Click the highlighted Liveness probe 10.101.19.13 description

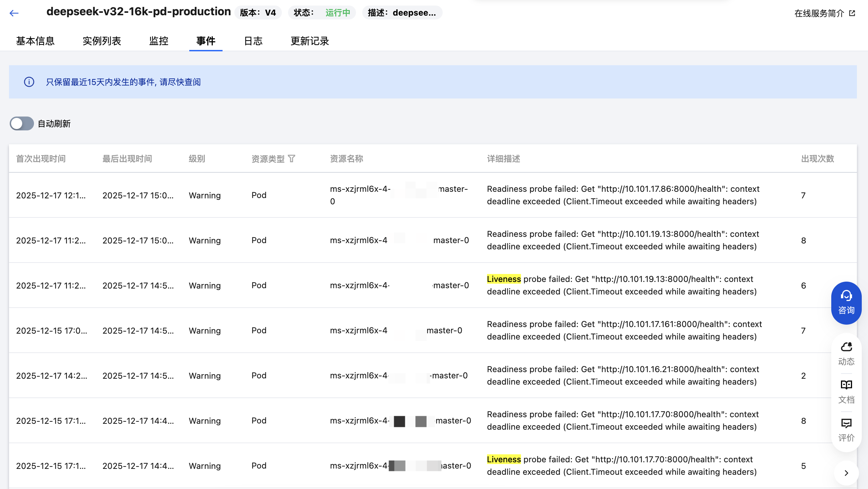coord(504,279)
